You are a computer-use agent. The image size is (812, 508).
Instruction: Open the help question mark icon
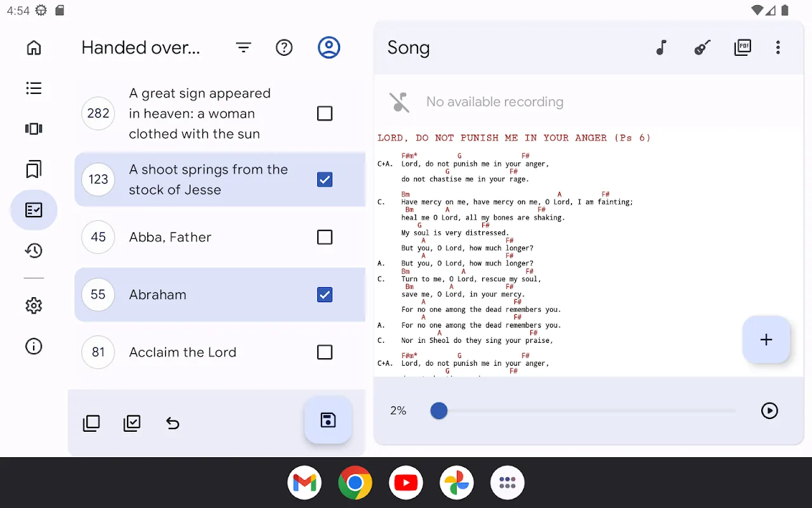(x=284, y=48)
